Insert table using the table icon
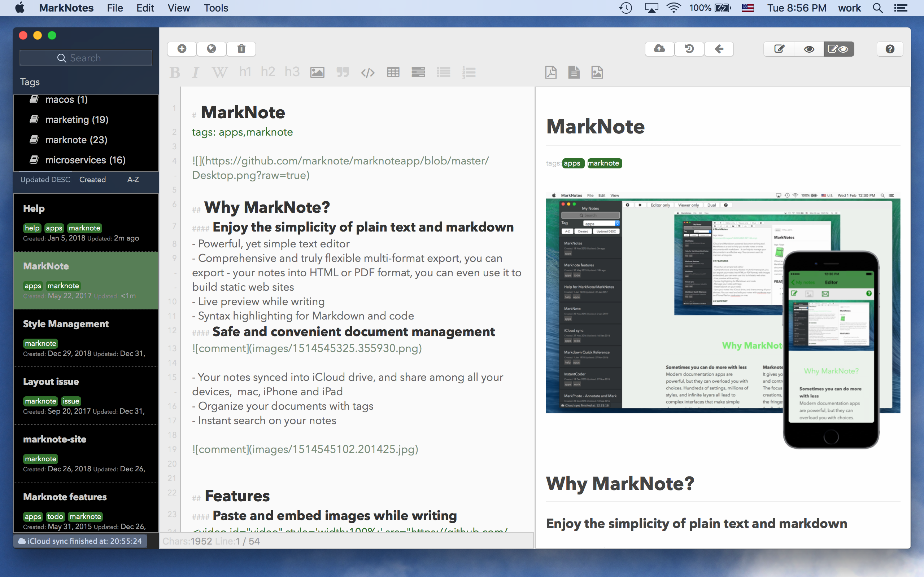 [x=393, y=72]
